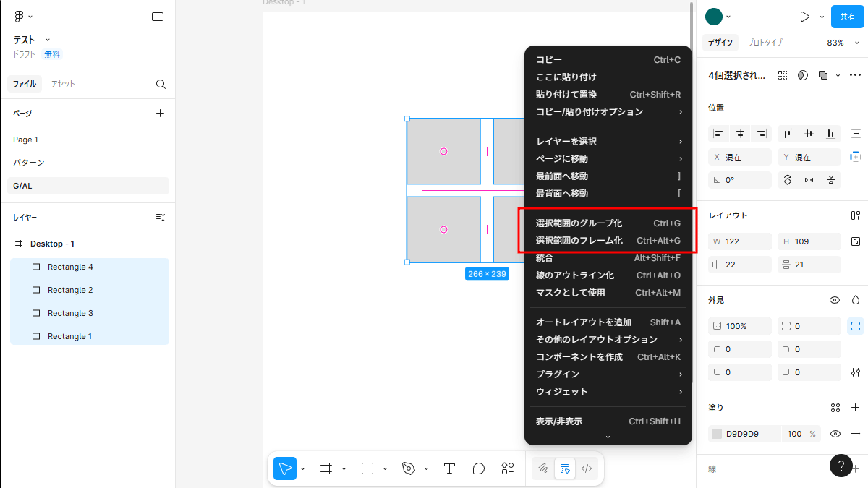
Task: Click the D9D9D9 fill color swatch
Action: (x=717, y=434)
